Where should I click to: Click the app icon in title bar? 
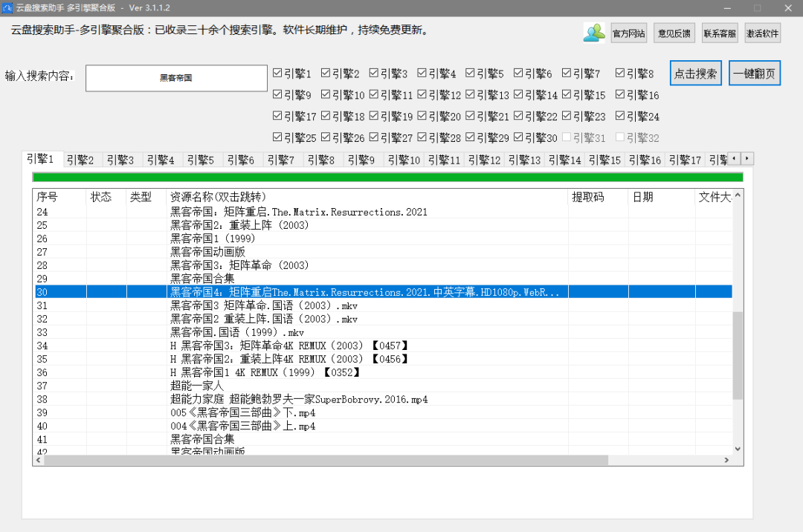(x=7, y=7)
